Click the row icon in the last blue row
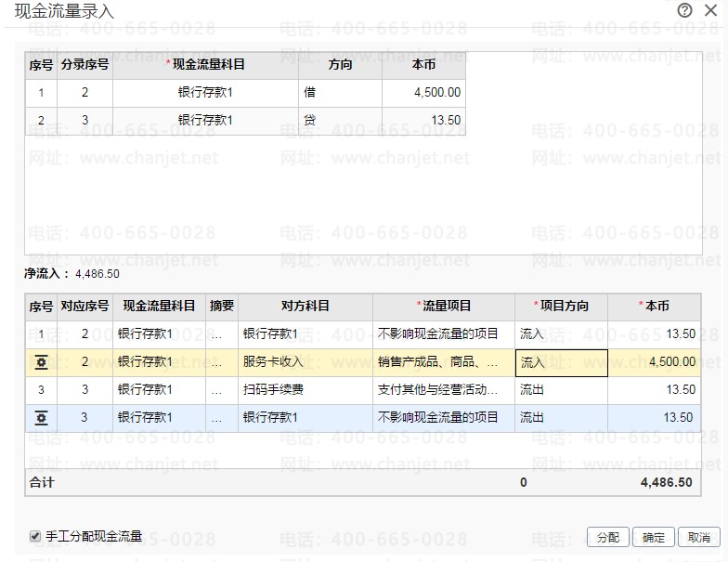The image size is (728, 562). [x=41, y=418]
